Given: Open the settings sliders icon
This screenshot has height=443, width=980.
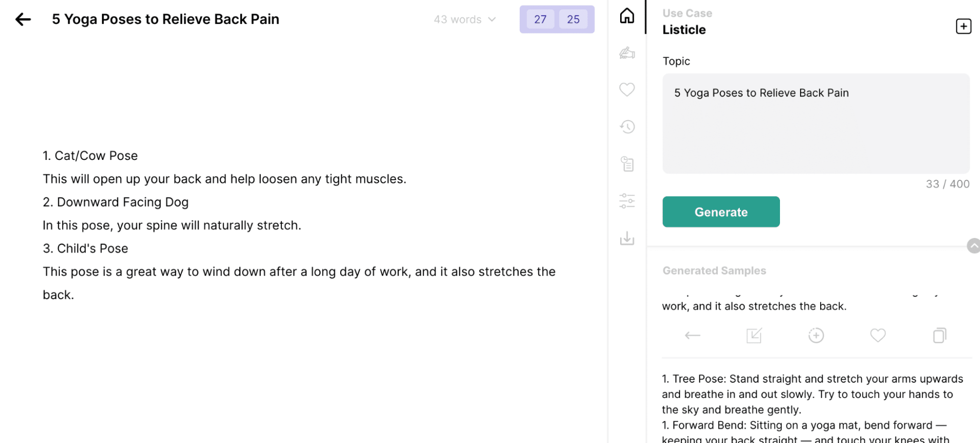Looking at the screenshot, I should tap(627, 201).
